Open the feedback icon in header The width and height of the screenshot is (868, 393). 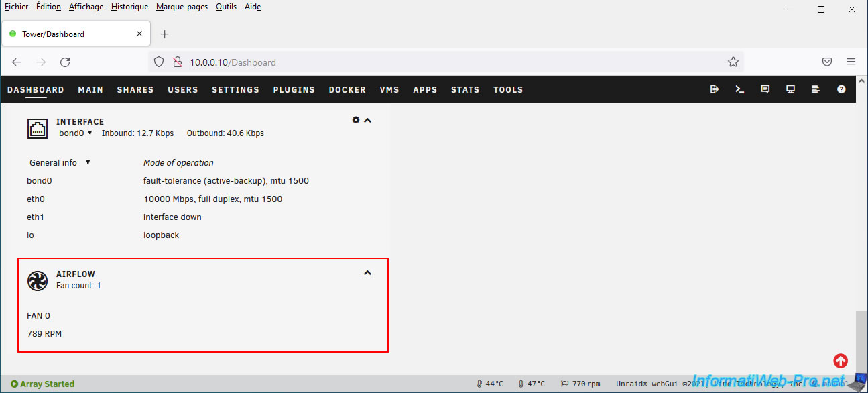(765, 89)
